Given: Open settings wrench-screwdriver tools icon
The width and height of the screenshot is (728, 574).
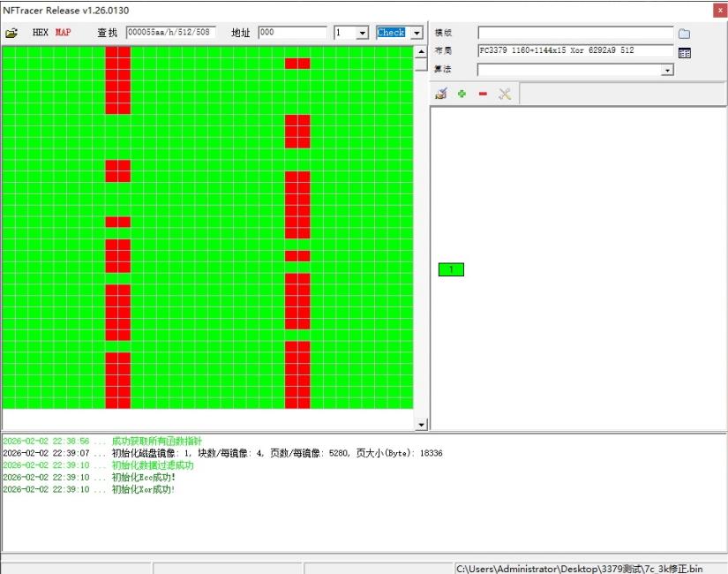Looking at the screenshot, I should click(x=505, y=94).
